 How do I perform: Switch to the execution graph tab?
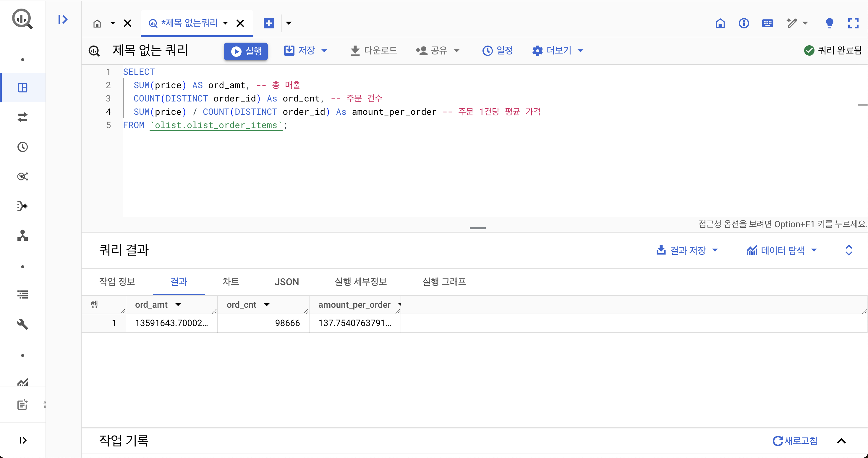[x=444, y=282]
